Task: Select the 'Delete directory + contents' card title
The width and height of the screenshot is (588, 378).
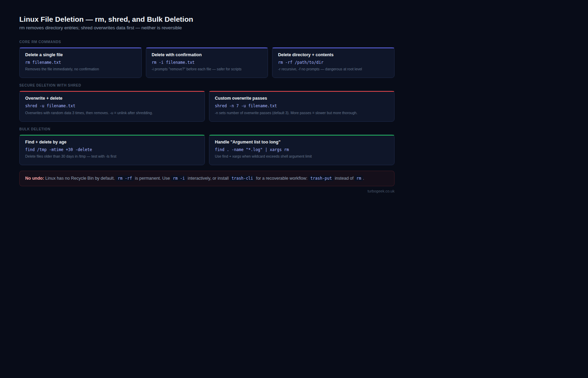Action: click(x=306, y=55)
